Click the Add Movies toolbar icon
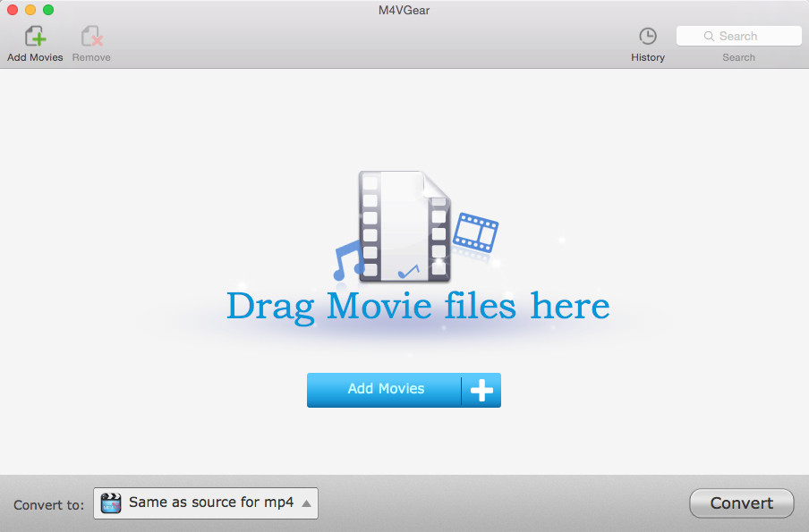 tap(35, 36)
